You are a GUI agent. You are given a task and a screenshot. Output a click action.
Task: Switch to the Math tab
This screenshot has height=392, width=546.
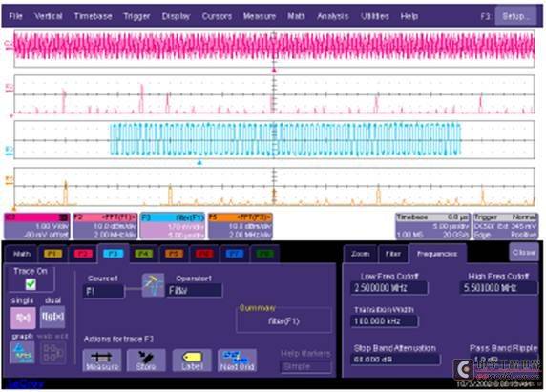pos(22,254)
